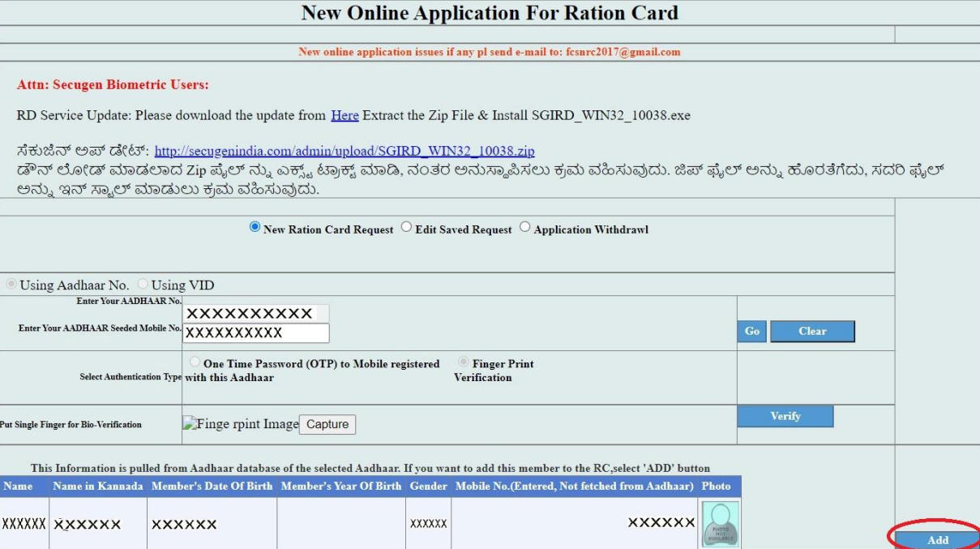Click the Capture fingerprint button

(327, 424)
